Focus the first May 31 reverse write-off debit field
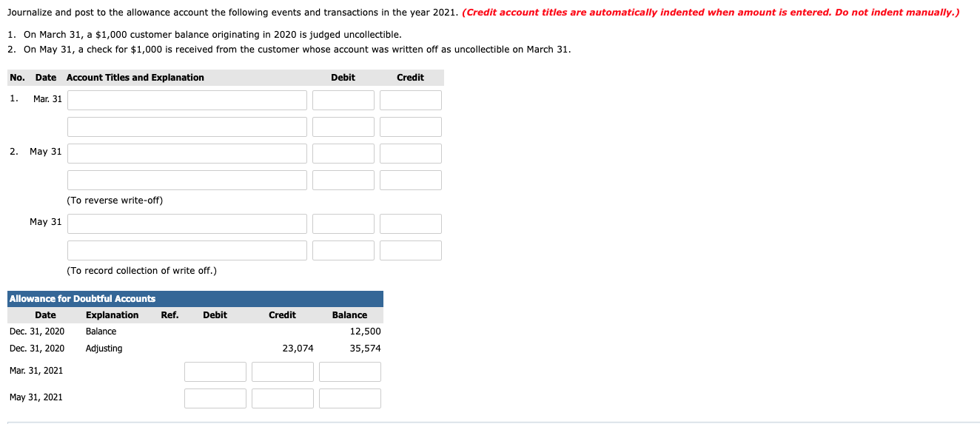 click(x=343, y=153)
